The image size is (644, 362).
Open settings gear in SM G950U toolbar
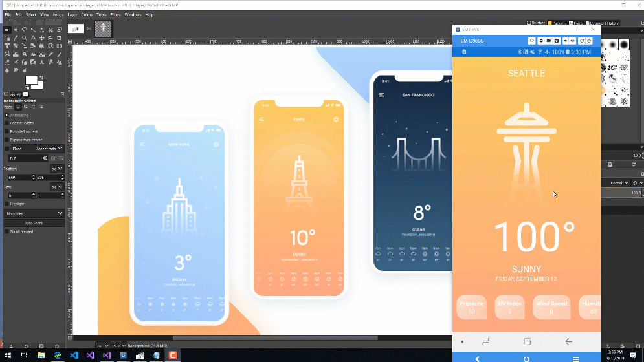click(x=540, y=41)
